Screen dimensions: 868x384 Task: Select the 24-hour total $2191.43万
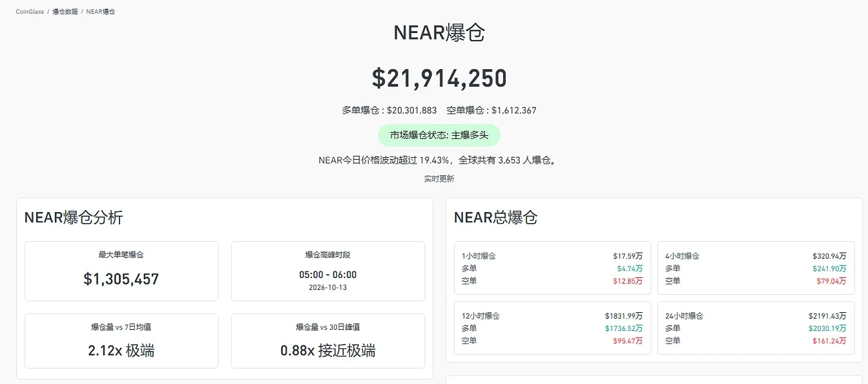tap(827, 316)
